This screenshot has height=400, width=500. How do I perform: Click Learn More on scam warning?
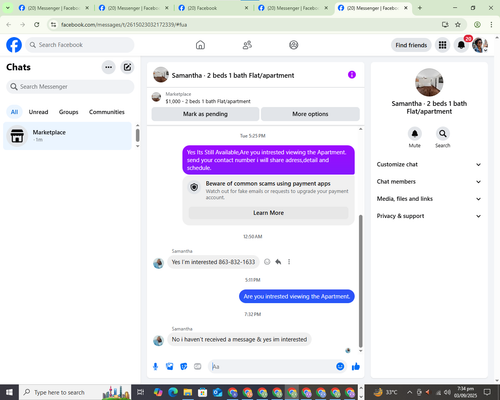point(268,213)
